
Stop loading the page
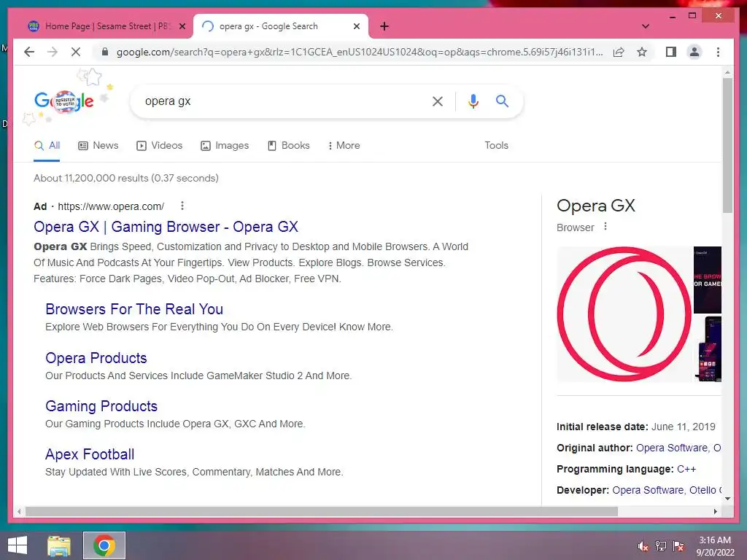[76, 52]
